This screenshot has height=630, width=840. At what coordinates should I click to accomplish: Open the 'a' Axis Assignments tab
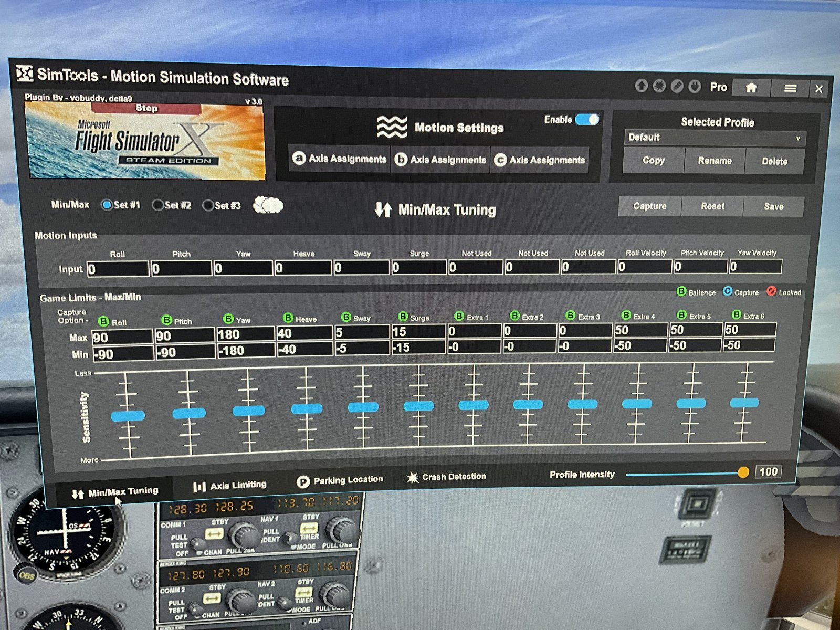339,158
